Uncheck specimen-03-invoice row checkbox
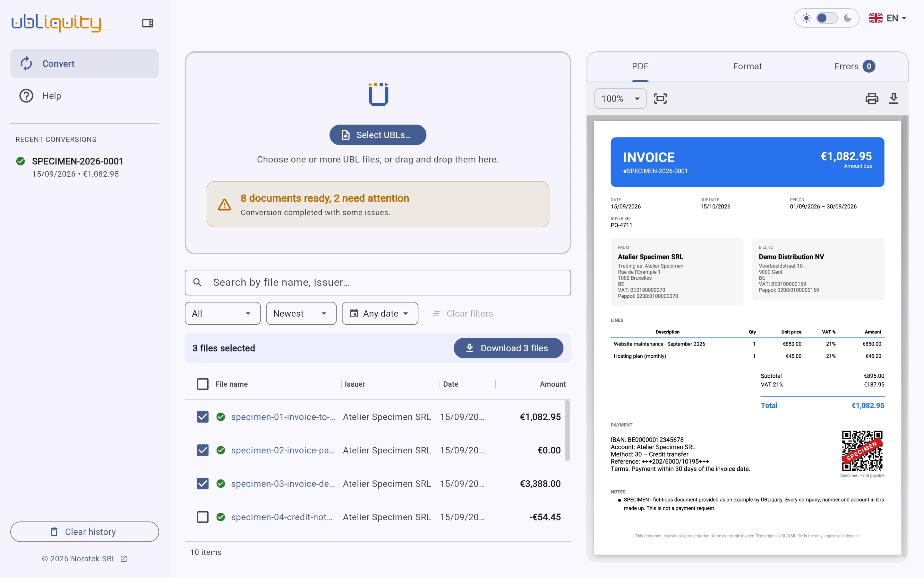 click(203, 484)
